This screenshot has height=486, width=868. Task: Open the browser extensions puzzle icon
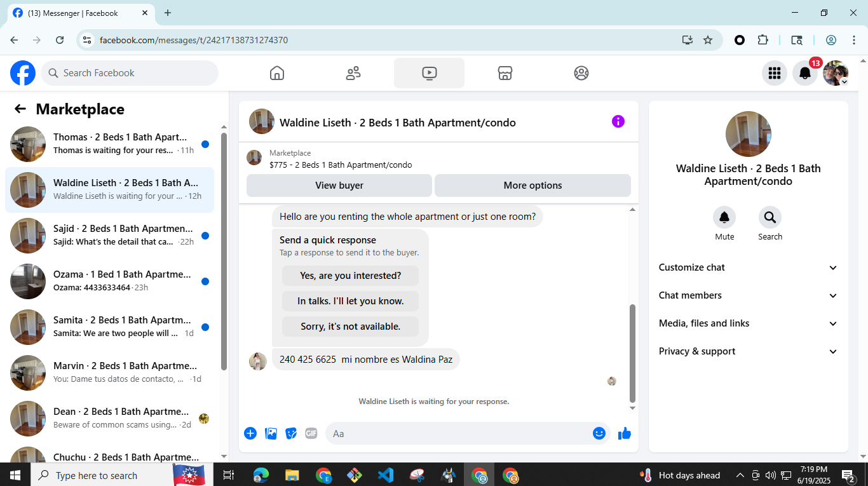click(763, 40)
